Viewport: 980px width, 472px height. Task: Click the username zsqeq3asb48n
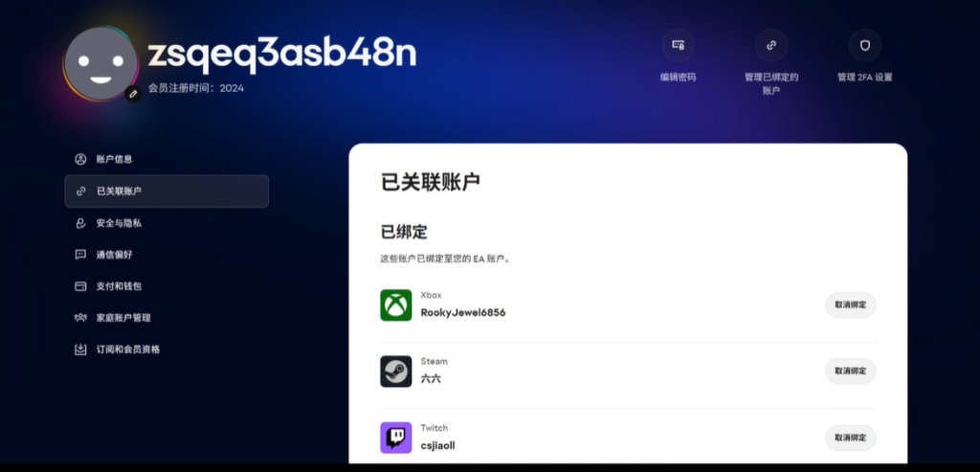[281, 55]
